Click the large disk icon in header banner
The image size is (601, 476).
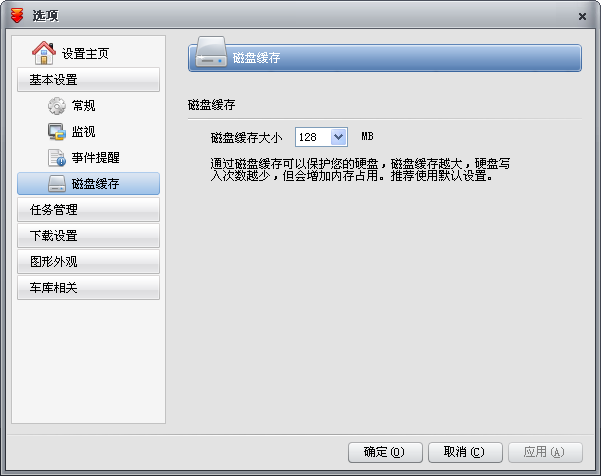(x=212, y=55)
